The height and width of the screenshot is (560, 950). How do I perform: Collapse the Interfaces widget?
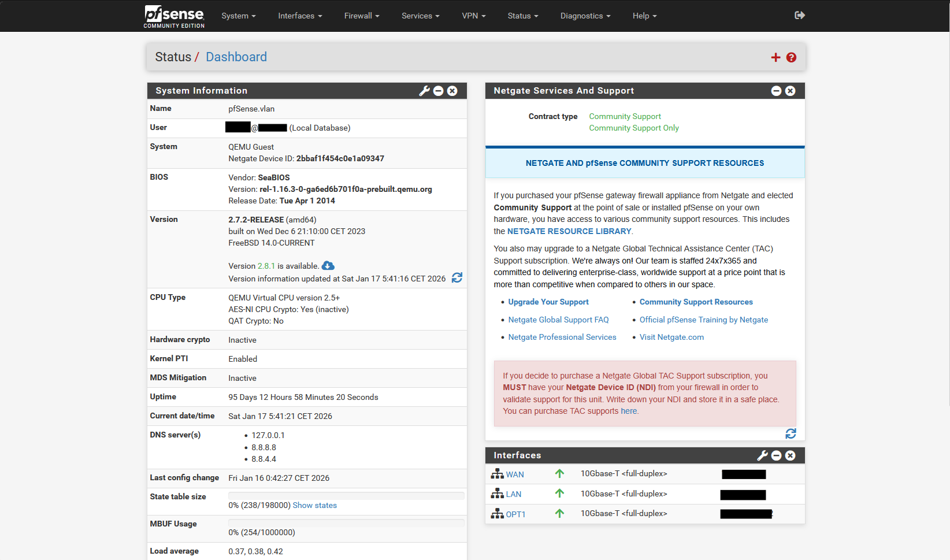tap(776, 455)
